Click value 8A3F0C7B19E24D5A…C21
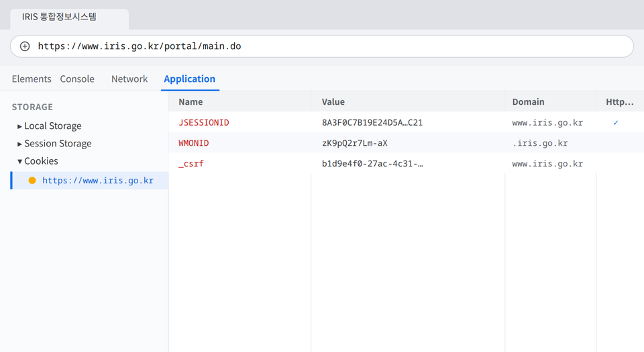 click(x=372, y=122)
